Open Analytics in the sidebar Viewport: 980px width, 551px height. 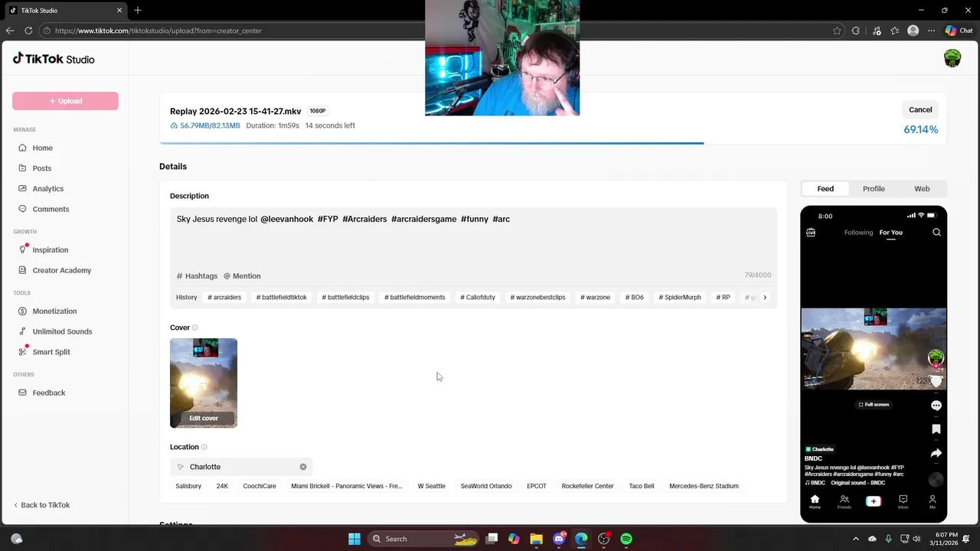47,188
